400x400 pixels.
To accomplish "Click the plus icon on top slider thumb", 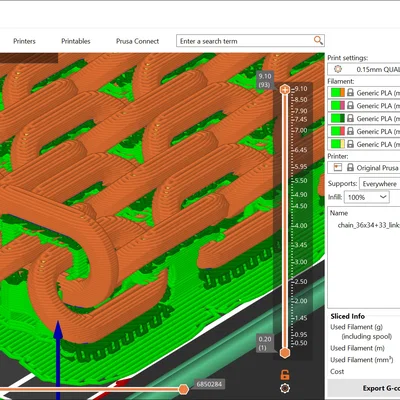I will 285,89.
